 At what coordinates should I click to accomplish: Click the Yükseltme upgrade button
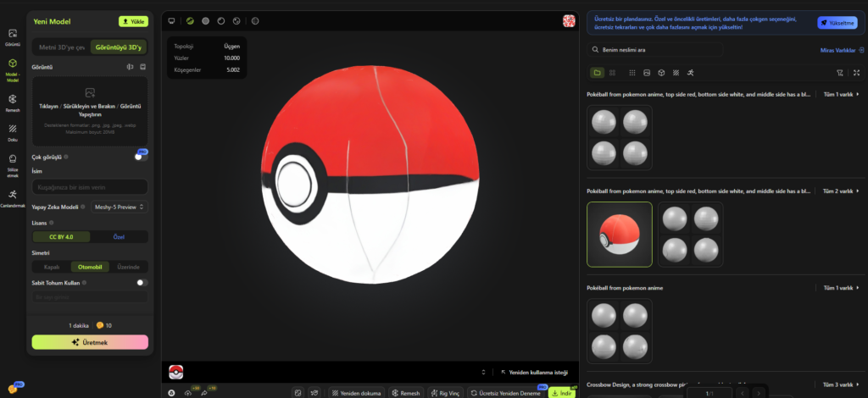click(837, 23)
